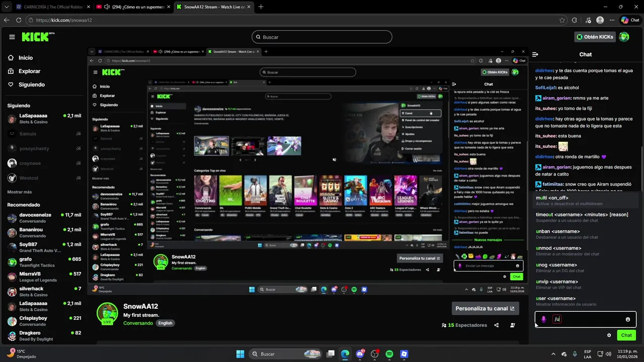The height and width of the screenshot is (362, 644).
Task: Click the Obtén KICKs button
Action: tap(595, 37)
